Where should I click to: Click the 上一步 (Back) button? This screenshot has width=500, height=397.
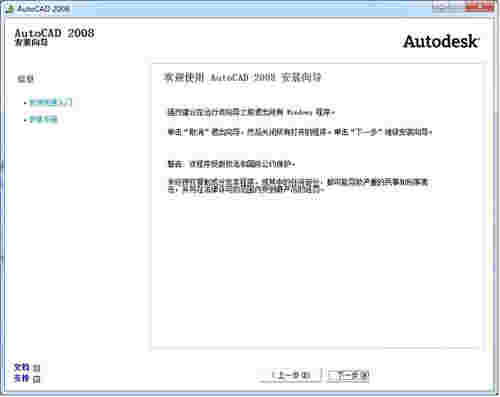click(x=291, y=376)
